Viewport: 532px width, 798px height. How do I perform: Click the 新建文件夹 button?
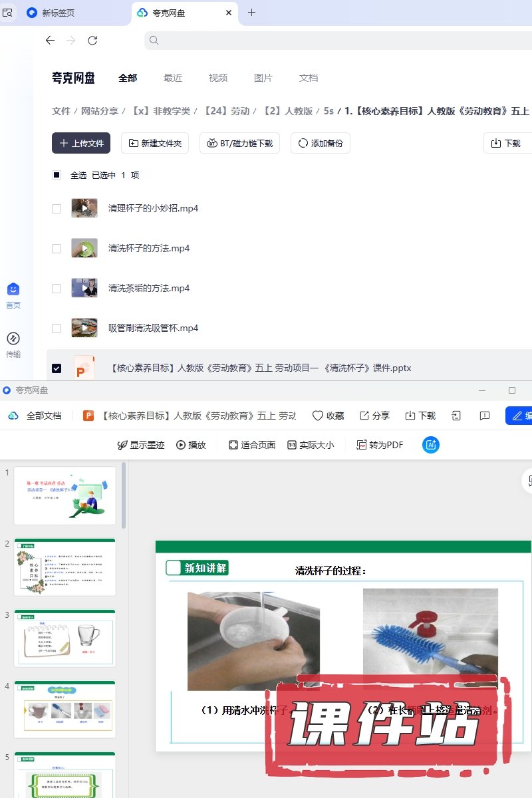(x=155, y=143)
